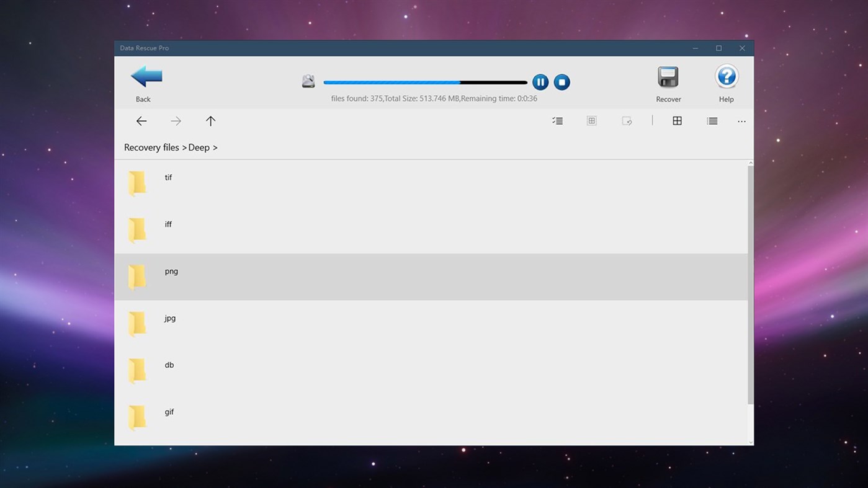
Task: Click the scan progress bar
Action: point(424,82)
